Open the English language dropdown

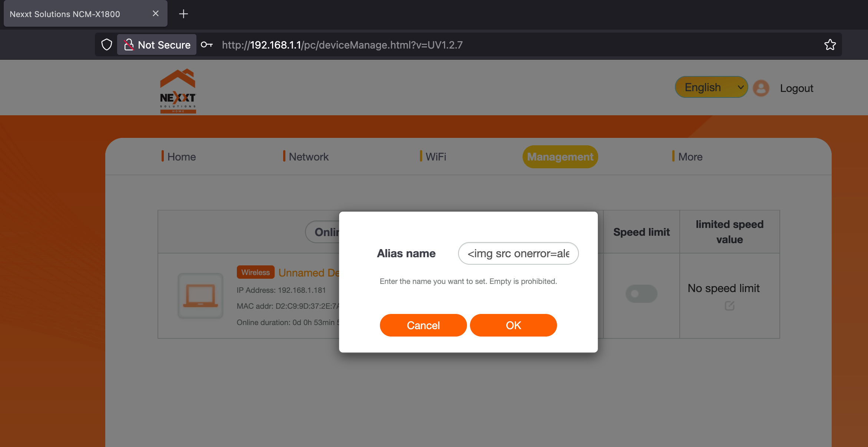tap(711, 87)
